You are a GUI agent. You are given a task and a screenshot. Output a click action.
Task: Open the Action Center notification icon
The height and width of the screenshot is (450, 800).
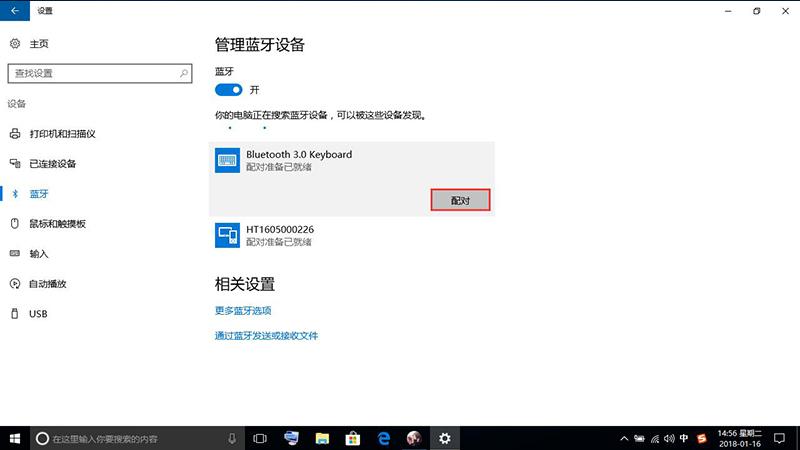(779, 438)
